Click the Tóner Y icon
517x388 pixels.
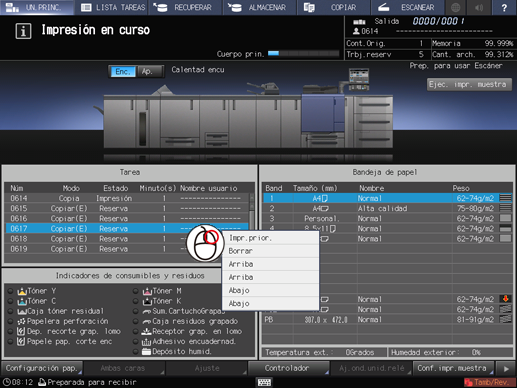click(22, 291)
